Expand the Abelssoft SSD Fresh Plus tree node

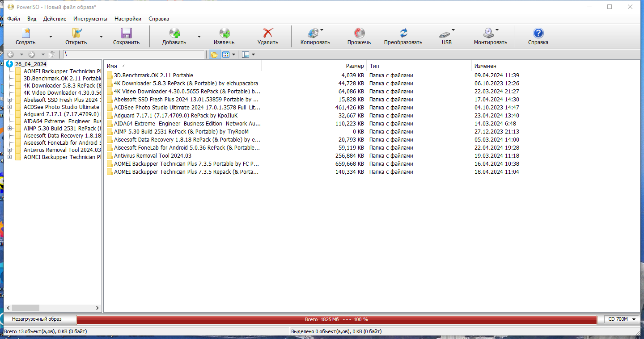point(10,100)
